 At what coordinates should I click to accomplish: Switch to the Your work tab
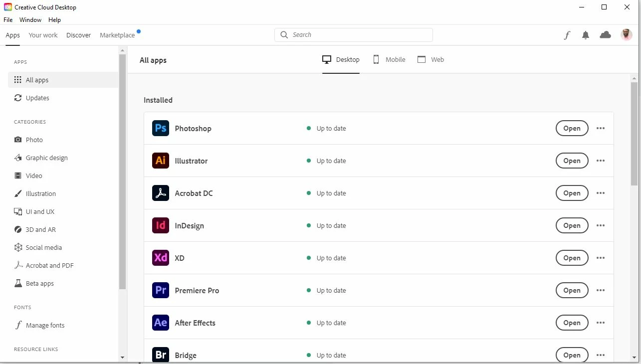coord(43,35)
